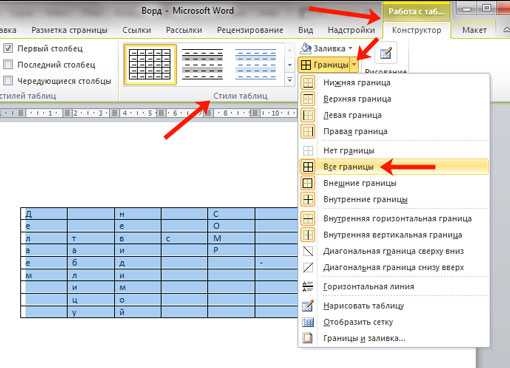Apply the Все границы grid icon
This screenshot has width=510, height=368.
pyautogui.click(x=308, y=167)
